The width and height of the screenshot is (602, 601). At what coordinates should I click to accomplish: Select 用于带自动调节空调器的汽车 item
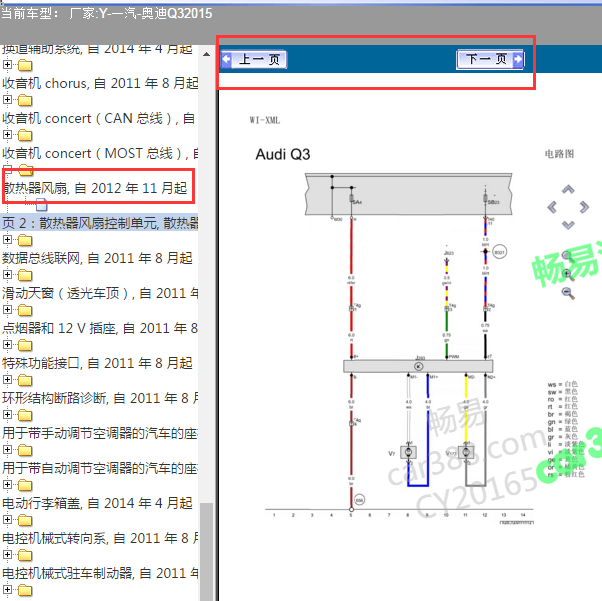coord(100,468)
